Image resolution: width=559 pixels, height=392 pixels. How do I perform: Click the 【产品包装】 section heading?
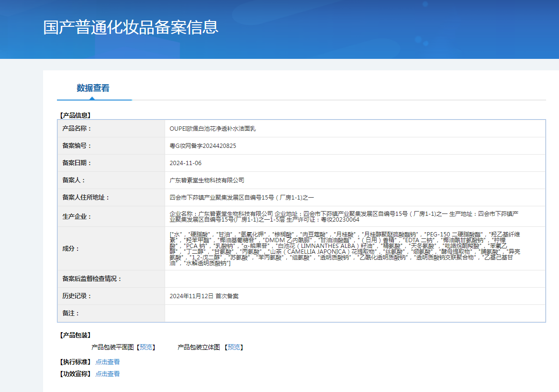74,335
